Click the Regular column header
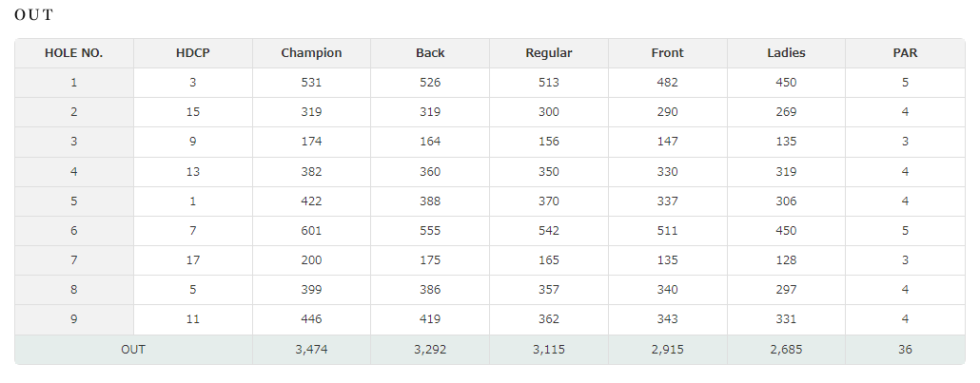Viewport: 980px width, 383px height. 549,53
